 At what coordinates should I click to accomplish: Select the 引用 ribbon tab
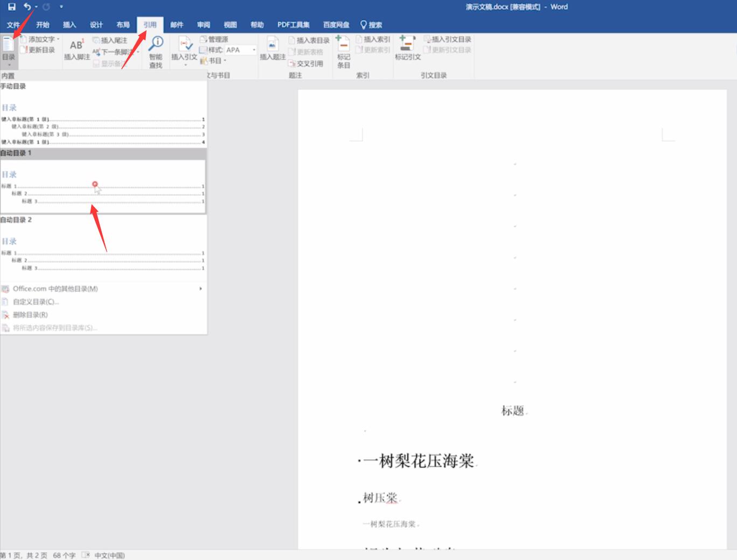(150, 25)
